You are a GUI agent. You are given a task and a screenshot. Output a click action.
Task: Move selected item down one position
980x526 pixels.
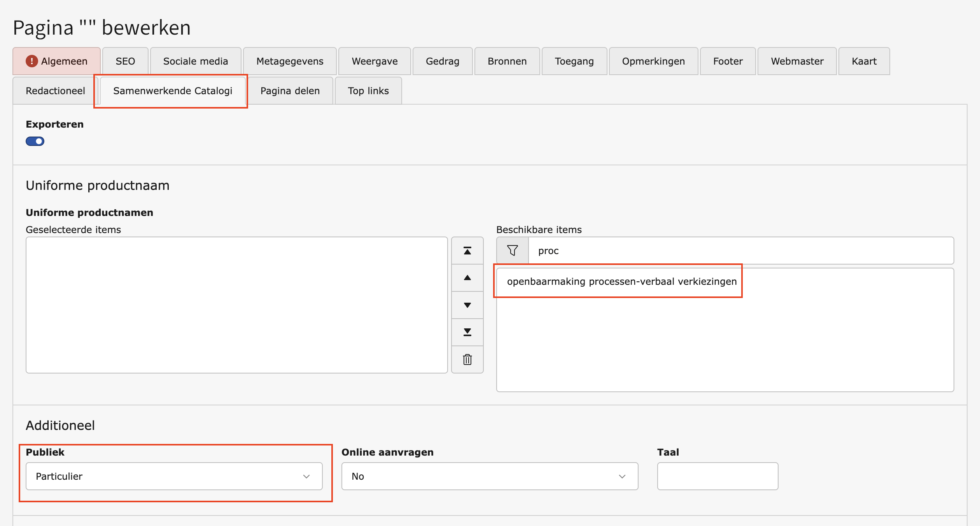467,305
